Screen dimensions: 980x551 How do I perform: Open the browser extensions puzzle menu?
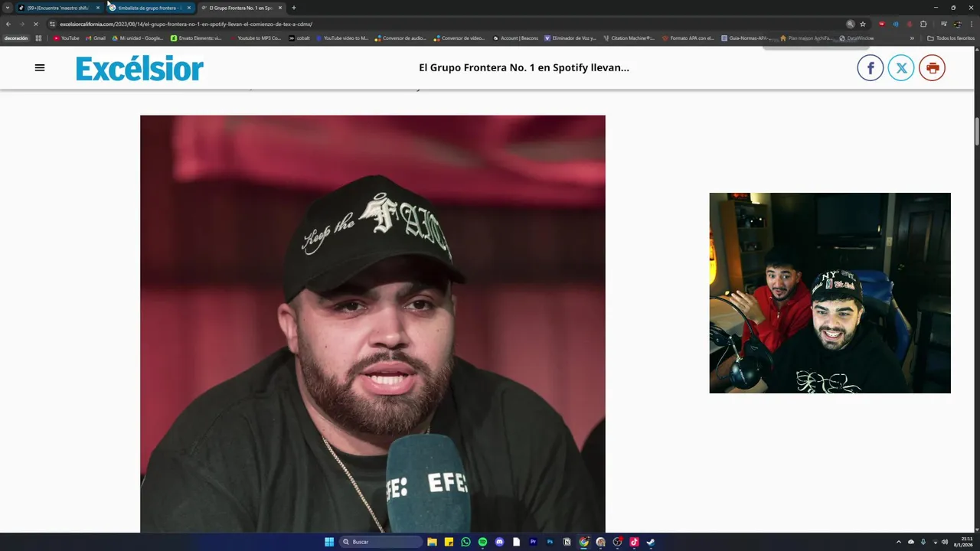click(923, 24)
